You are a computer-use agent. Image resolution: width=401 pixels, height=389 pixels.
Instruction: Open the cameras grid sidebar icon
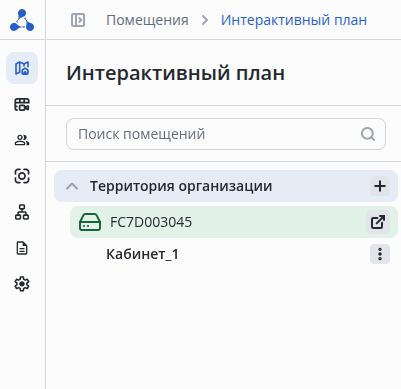coord(22,104)
